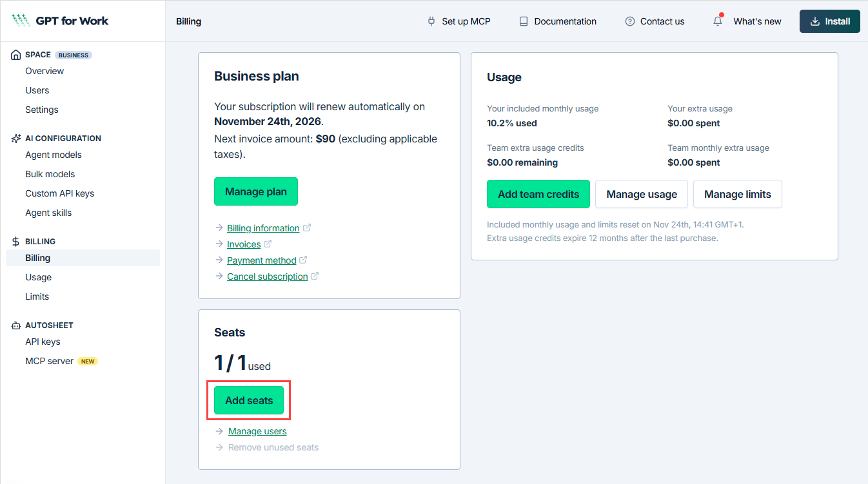868x484 pixels.
Task: Click external link icon beside Cancel subscription
Action: click(x=315, y=276)
